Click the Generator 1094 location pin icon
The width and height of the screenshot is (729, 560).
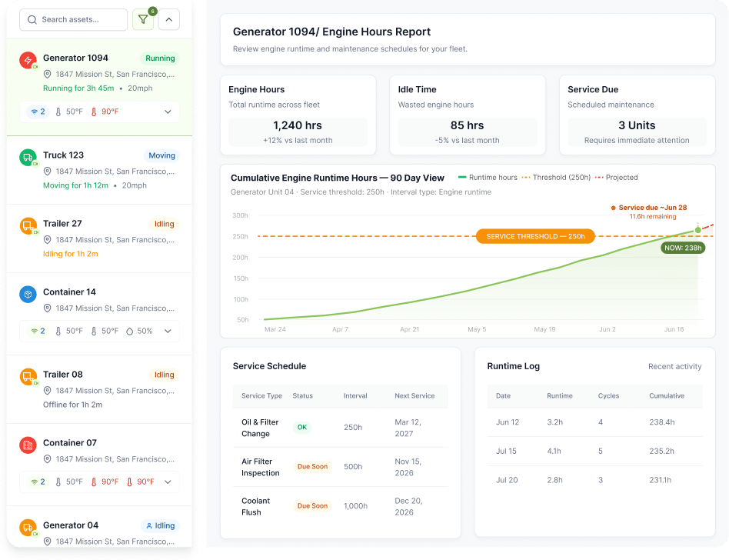coord(47,75)
